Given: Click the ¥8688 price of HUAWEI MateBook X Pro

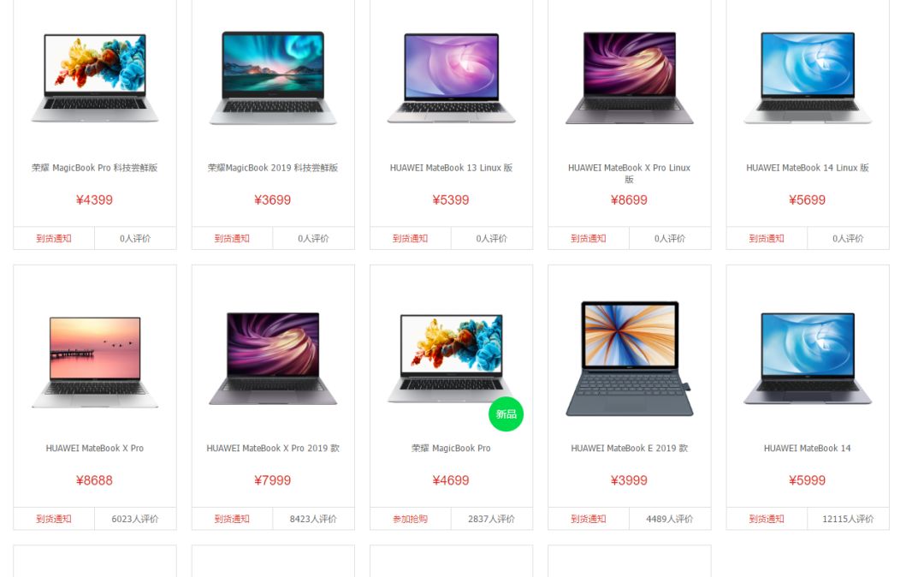Looking at the screenshot, I should (94, 480).
